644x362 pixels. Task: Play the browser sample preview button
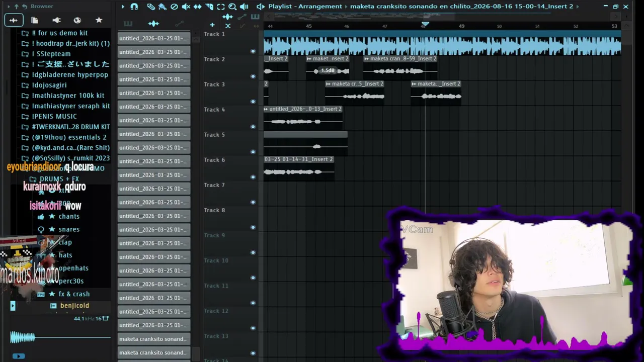pyautogui.click(x=18, y=356)
